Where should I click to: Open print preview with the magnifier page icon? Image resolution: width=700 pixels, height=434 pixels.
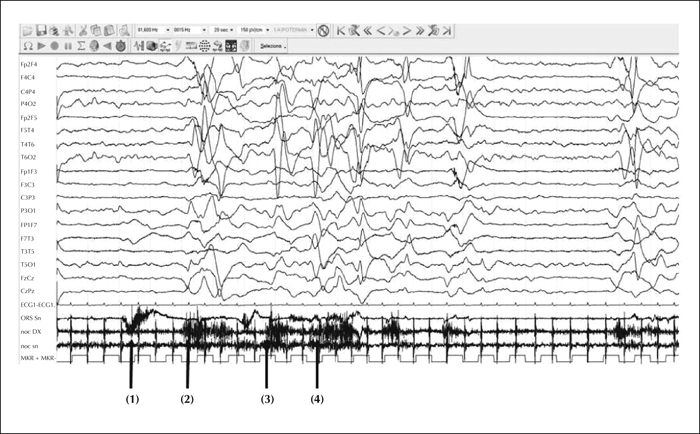[x=125, y=30]
